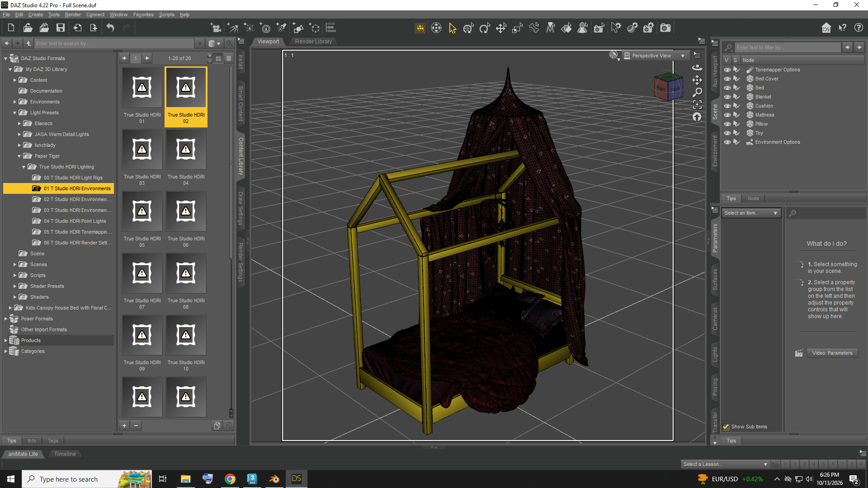
Task: Select the Rotate tool icon
Action: point(485,28)
